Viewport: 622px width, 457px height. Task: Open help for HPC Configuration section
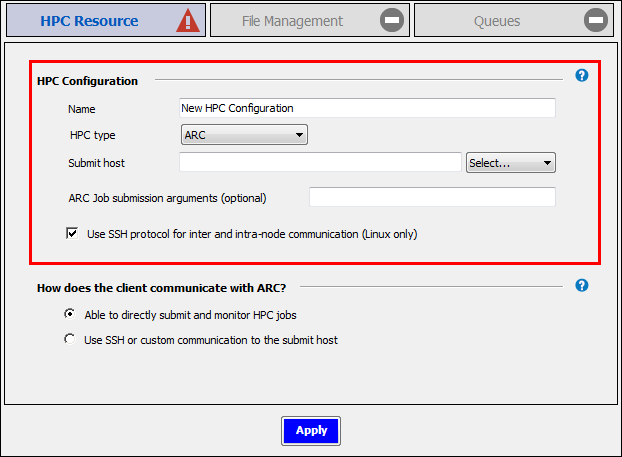coord(582,76)
